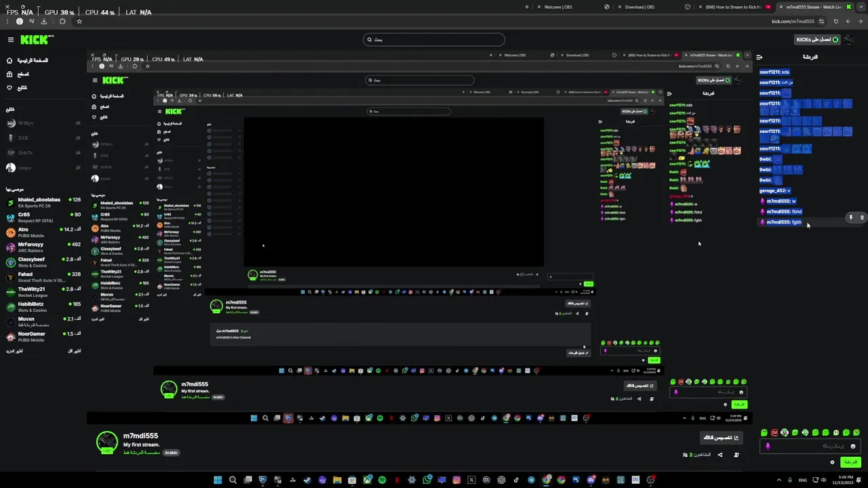
Task: Open Browse in the Kick sidebar
Action: point(18,74)
